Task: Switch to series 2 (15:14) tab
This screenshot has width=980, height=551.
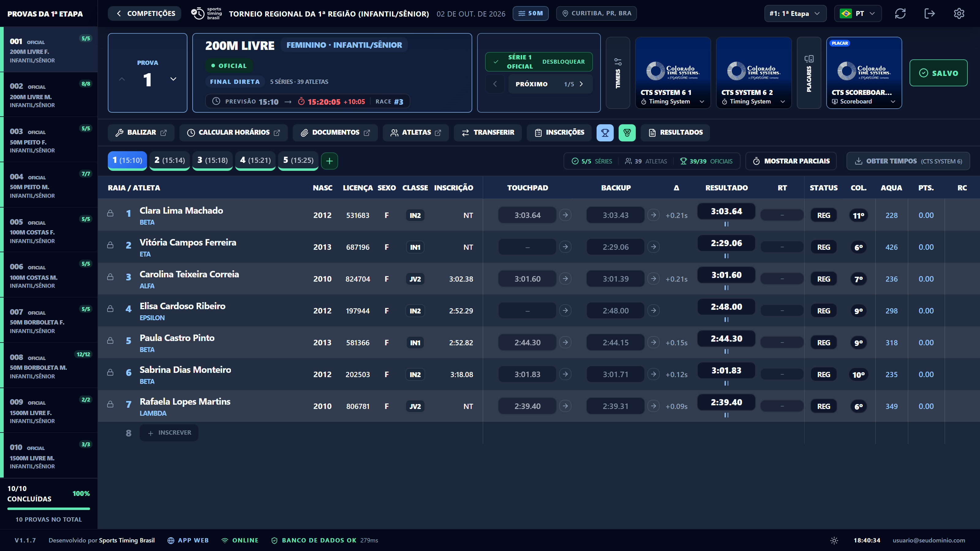Action: [x=170, y=160]
